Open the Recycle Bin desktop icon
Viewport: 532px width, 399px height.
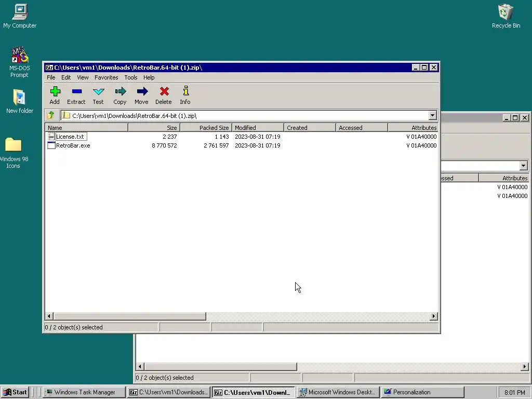[506, 16]
